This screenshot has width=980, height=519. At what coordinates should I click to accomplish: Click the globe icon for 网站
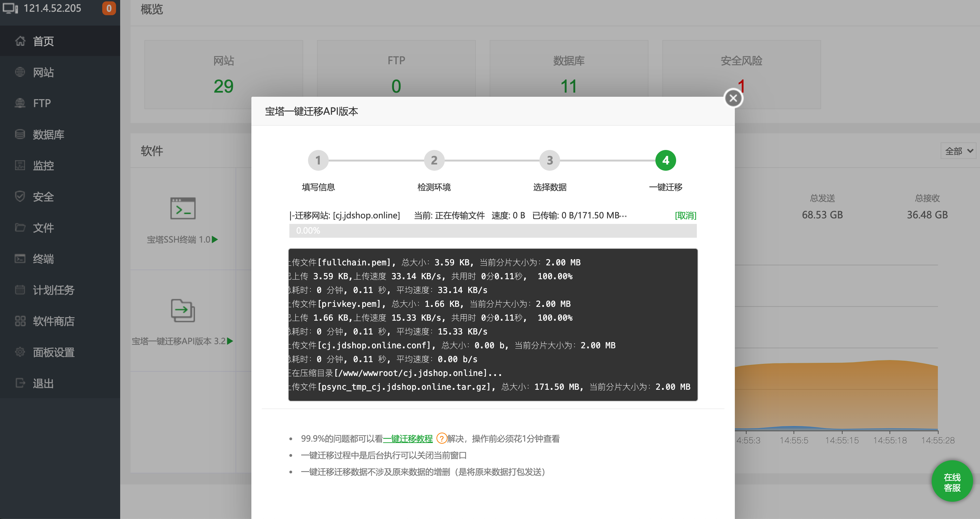click(x=20, y=72)
